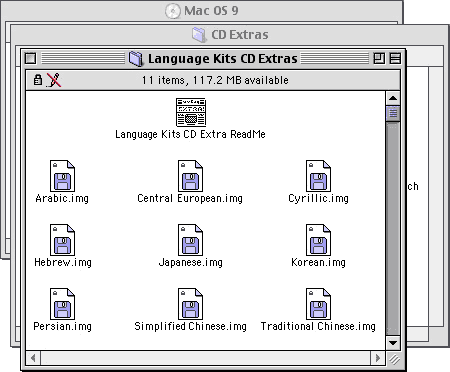
Task: Click the vertical scroll thumb
Action: point(393,113)
